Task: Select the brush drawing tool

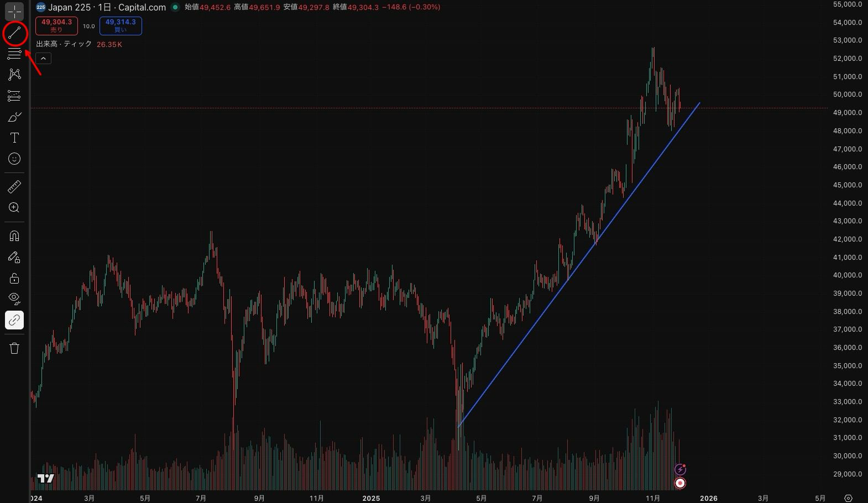Action: click(x=14, y=117)
